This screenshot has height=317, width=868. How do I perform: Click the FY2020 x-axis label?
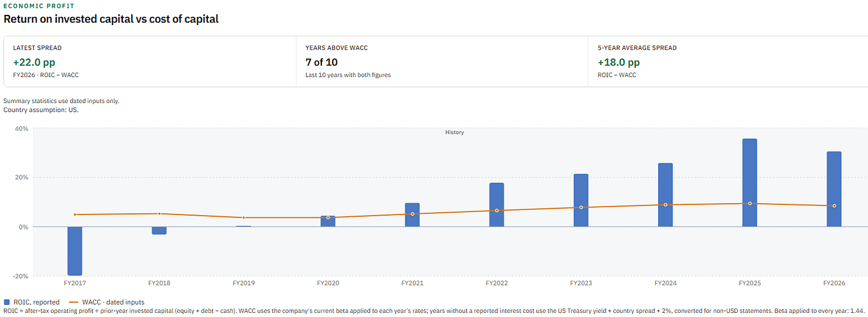coord(328,284)
